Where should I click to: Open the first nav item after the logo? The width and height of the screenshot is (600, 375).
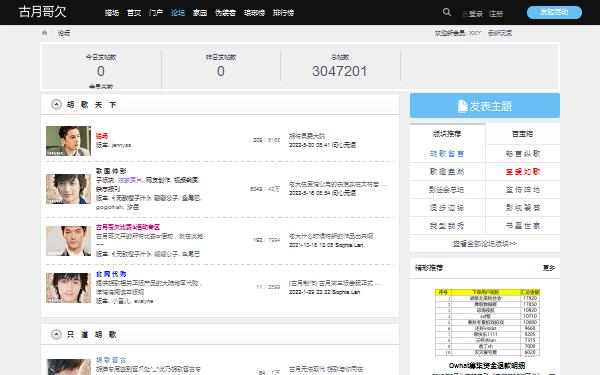click(x=112, y=13)
